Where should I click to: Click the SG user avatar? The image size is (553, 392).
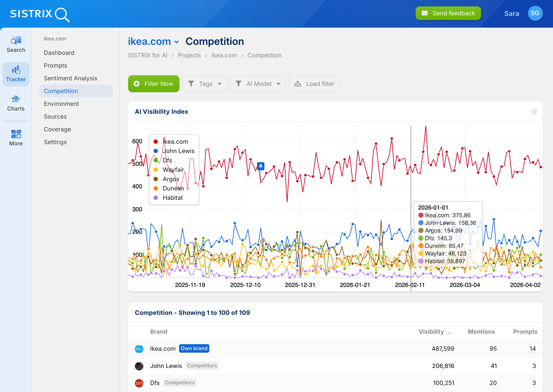point(535,13)
